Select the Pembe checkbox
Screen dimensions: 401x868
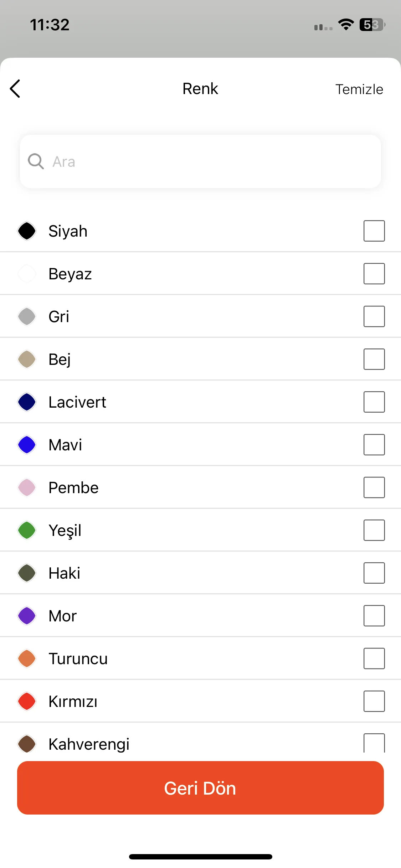pyautogui.click(x=374, y=487)
